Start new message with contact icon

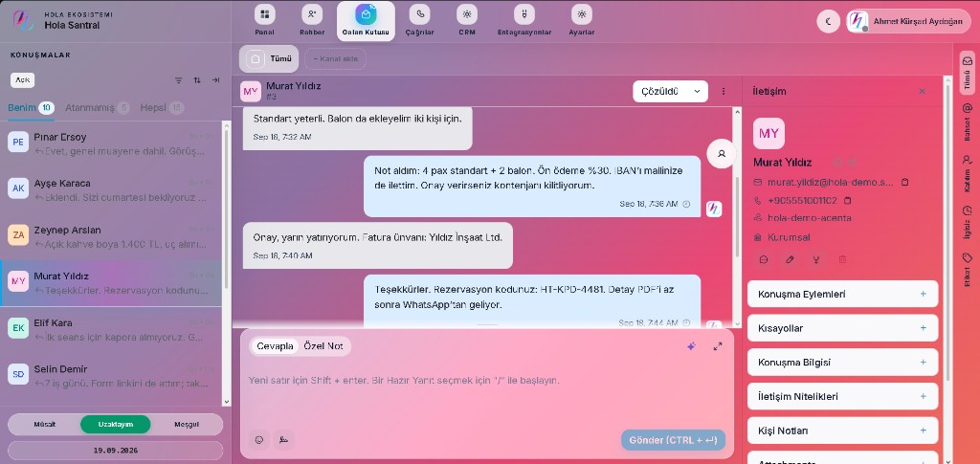763,260
